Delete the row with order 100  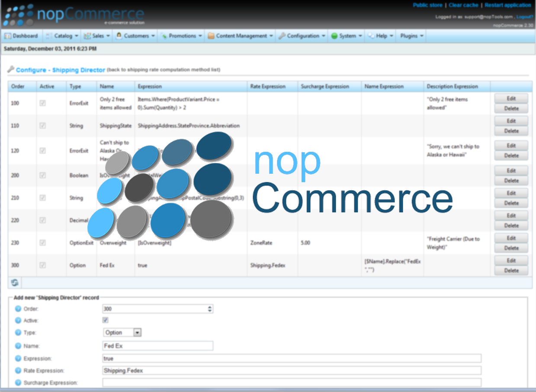511,108
